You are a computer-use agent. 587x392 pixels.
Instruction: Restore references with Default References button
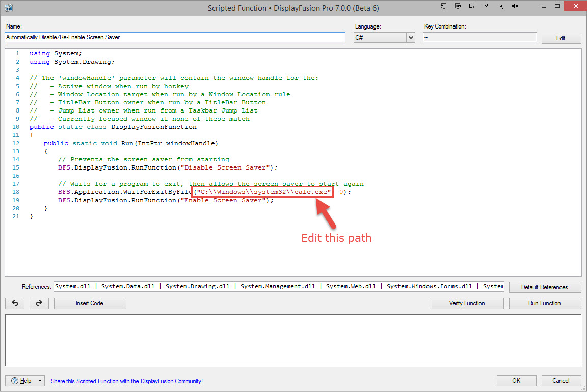tap(545, 287)
